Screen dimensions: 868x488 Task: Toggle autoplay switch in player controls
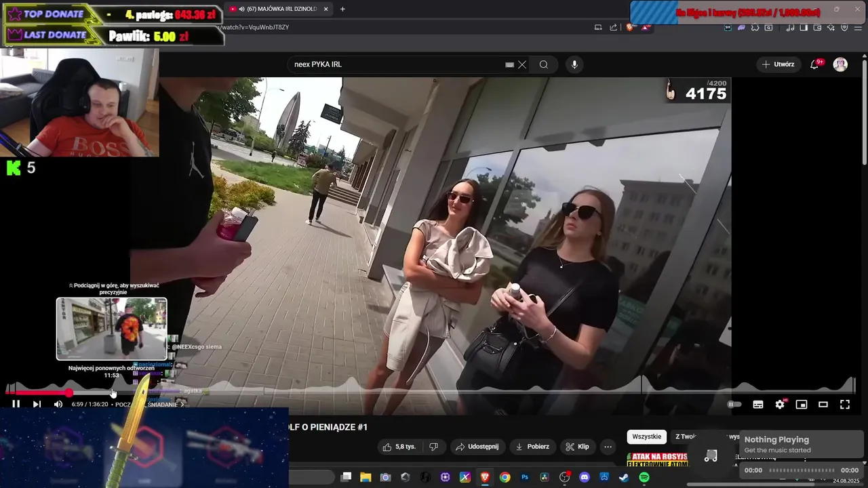click(x=734, y=405)
